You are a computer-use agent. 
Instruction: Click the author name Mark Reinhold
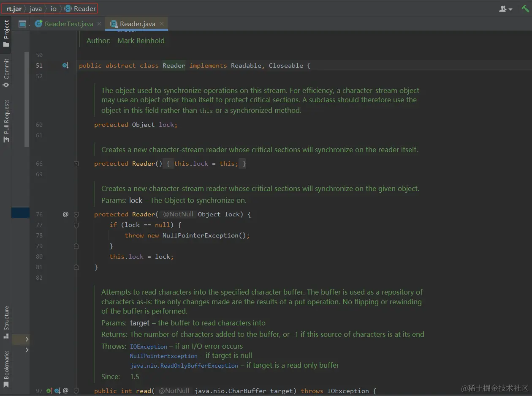point(141,41)
